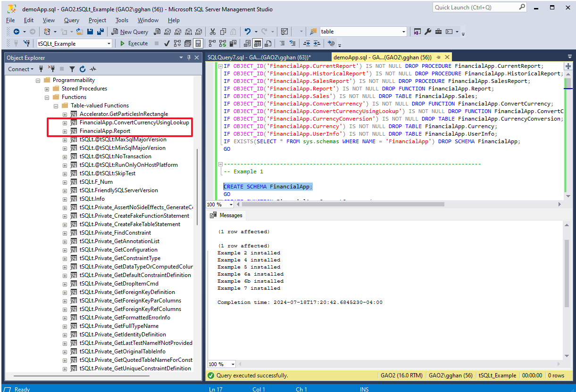Pin the Object Explorer panel

188,57
